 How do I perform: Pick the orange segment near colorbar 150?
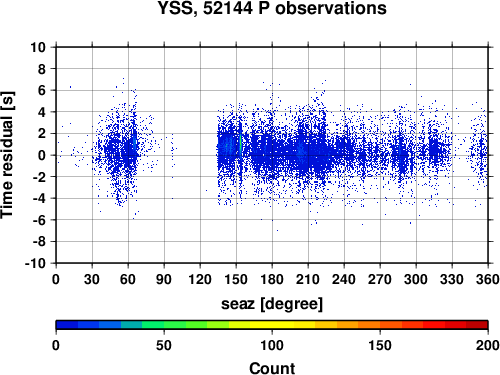pos(380,325)
